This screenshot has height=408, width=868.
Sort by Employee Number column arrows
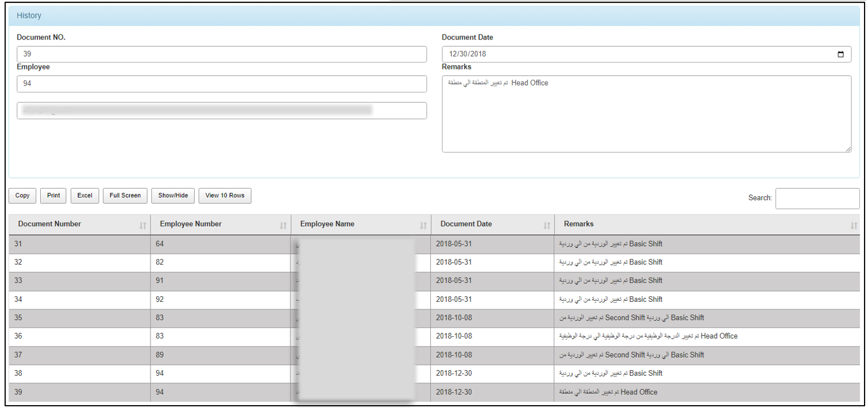(283, 226)
